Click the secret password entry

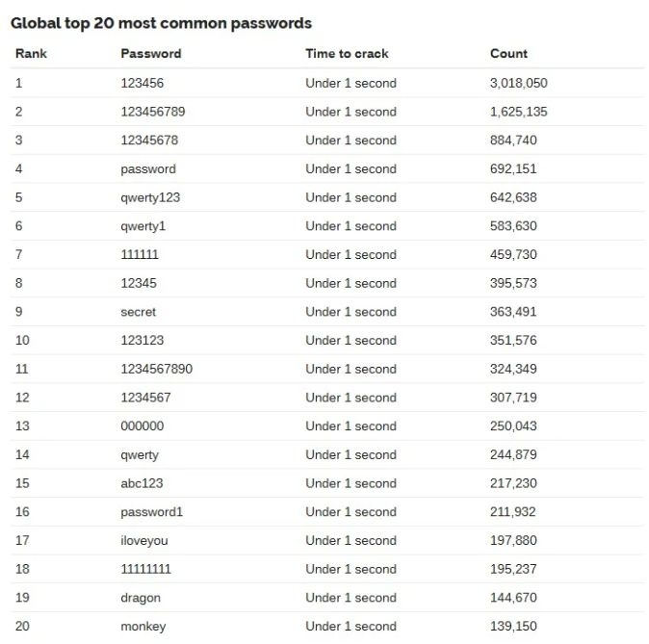pyautogui.click(x=139, y=312)
